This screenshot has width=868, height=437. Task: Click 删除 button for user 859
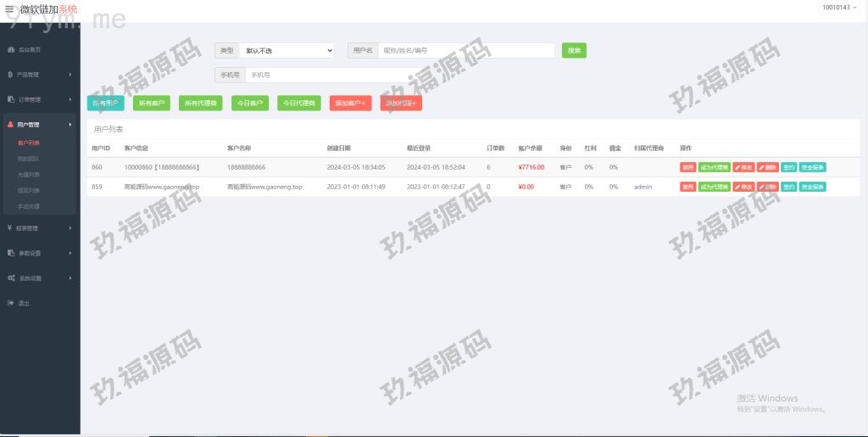pyautogui.click(x=767, y=187)
